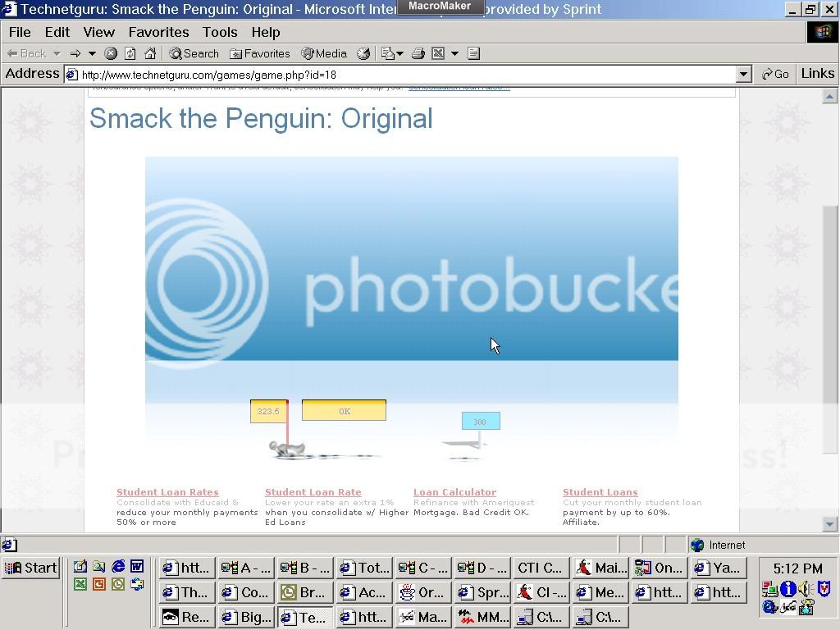
Task: Click the yellow 0K score box in game
Action: 344,410
